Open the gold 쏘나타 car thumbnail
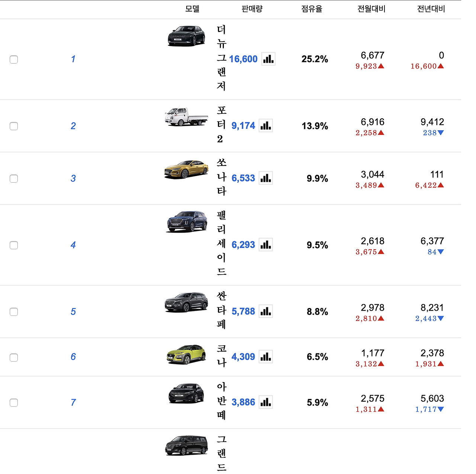 pos(186,169)
